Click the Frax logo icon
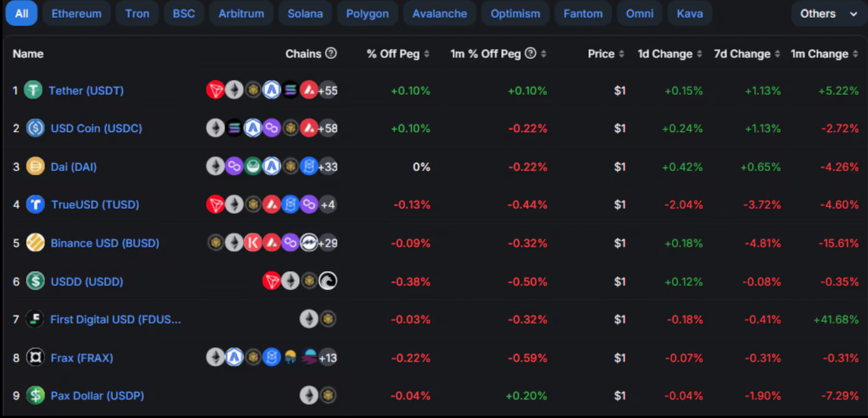The width and height of the screenshot is (868, 418). click(35, 357)
